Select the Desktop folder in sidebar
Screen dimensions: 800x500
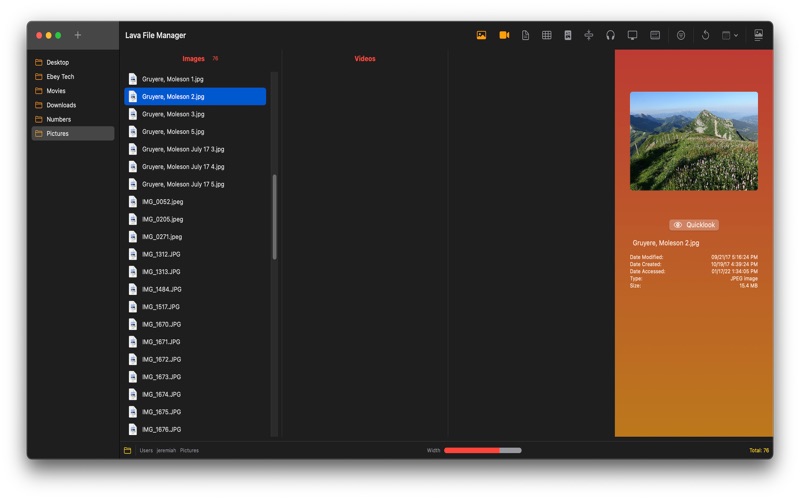coord(58,62)
